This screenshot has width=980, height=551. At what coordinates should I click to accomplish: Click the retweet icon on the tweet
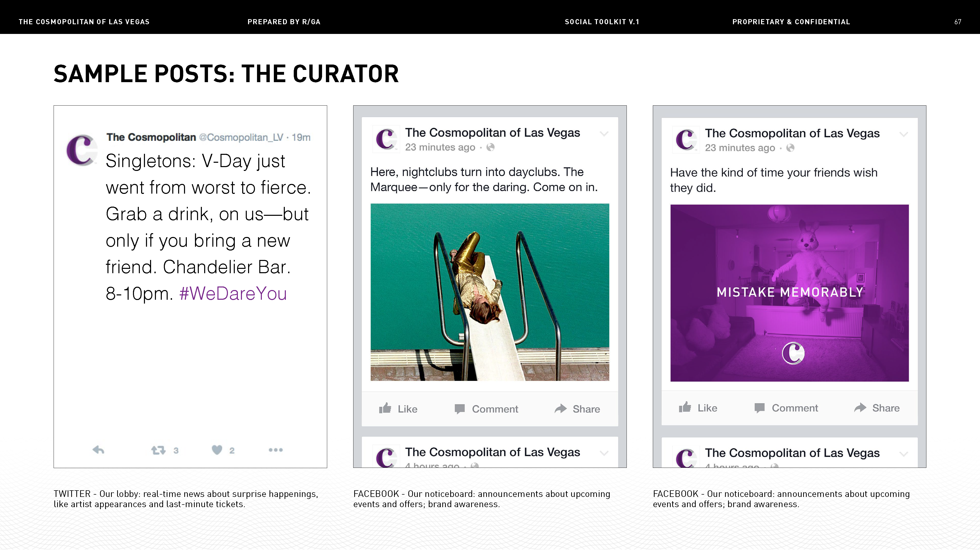point(158,450)
